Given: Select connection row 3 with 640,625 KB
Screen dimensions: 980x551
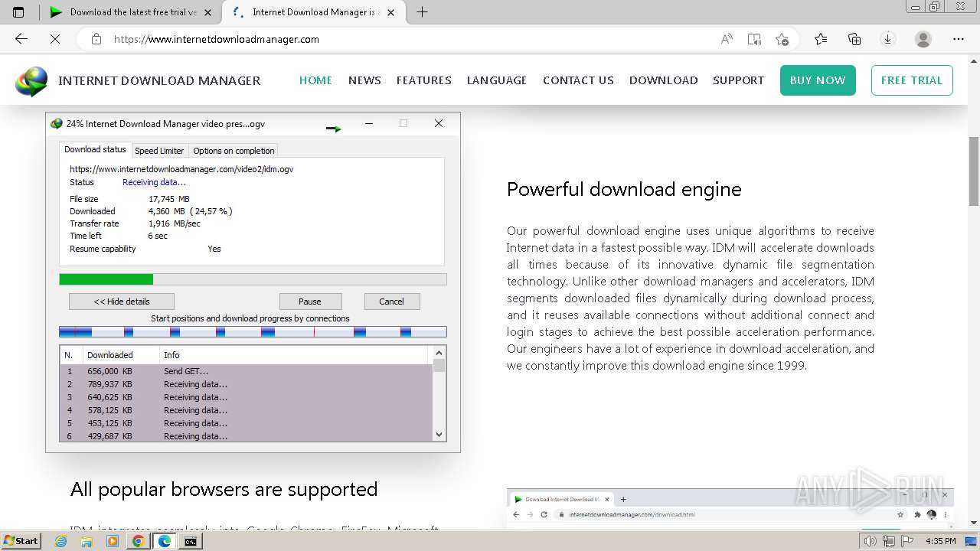Looking at the screenshot, I should pos(246,397).
